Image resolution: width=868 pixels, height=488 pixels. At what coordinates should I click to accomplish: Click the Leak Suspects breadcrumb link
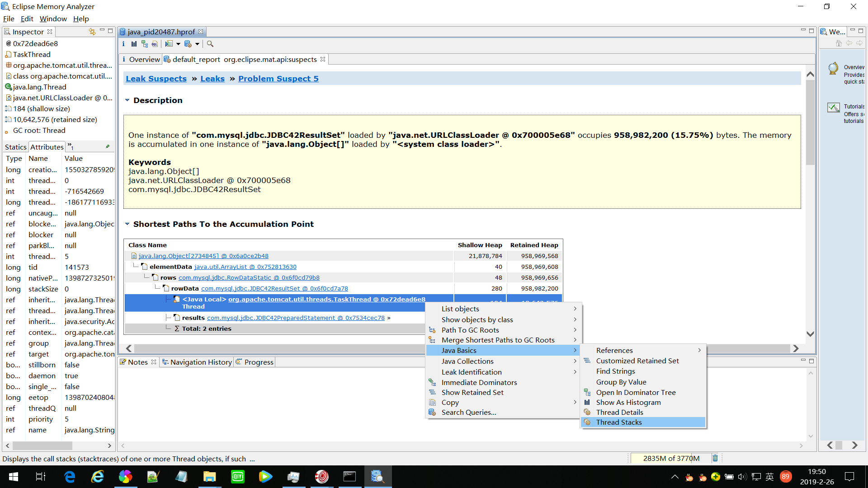point(156,79)
